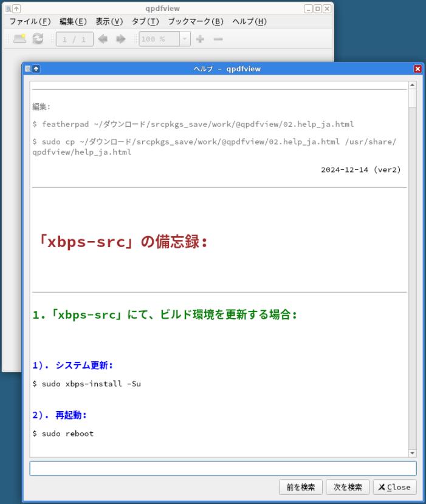Image resolution: width=426 pixels, height=504 pixels.
Task: Click the refresh icon in qpdfview toolbar
Action: [x=38, y=39]
